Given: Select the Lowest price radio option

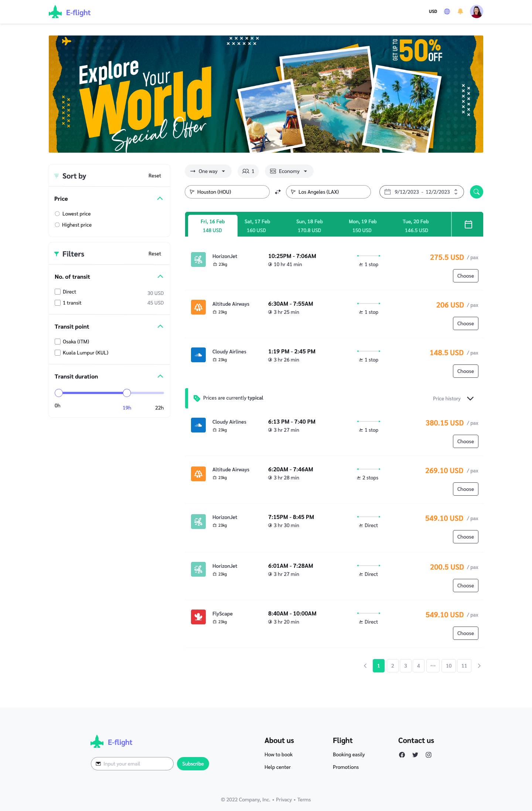Looking at the screenshot, I should tap(57, 214).
